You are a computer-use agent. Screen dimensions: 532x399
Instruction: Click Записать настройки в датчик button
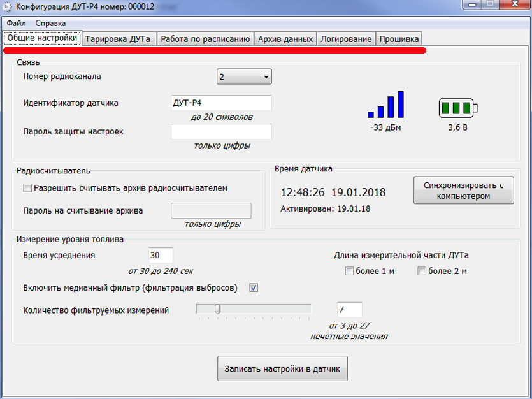pyautogui.click(x=282, y=368)
